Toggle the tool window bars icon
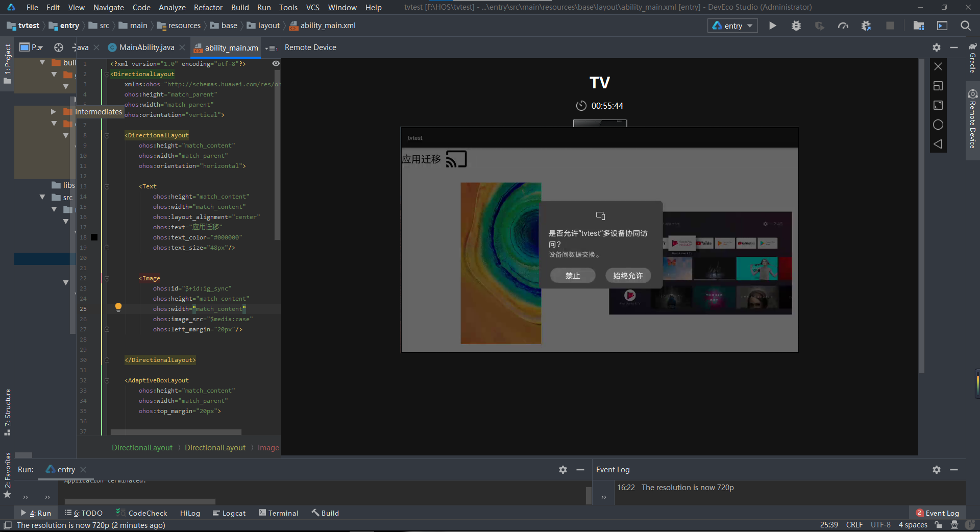Image resolution: width=980 pixels, height=532 pixels. click(7, 525)
